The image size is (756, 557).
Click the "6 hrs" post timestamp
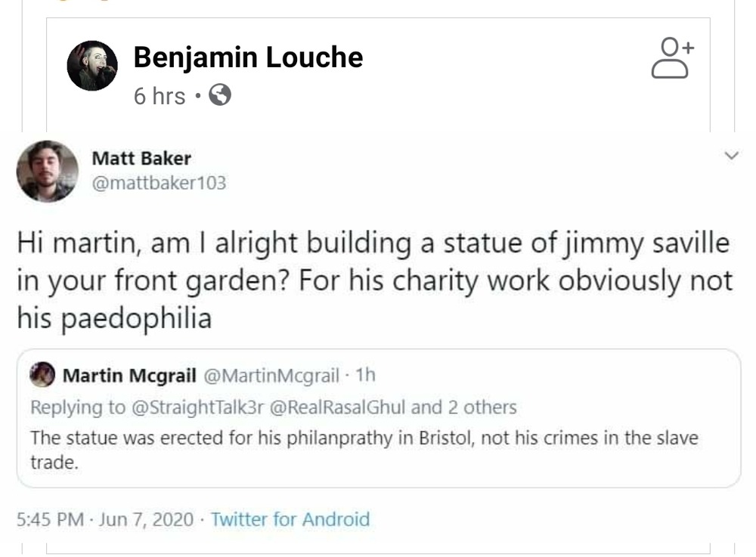point(160,97)
